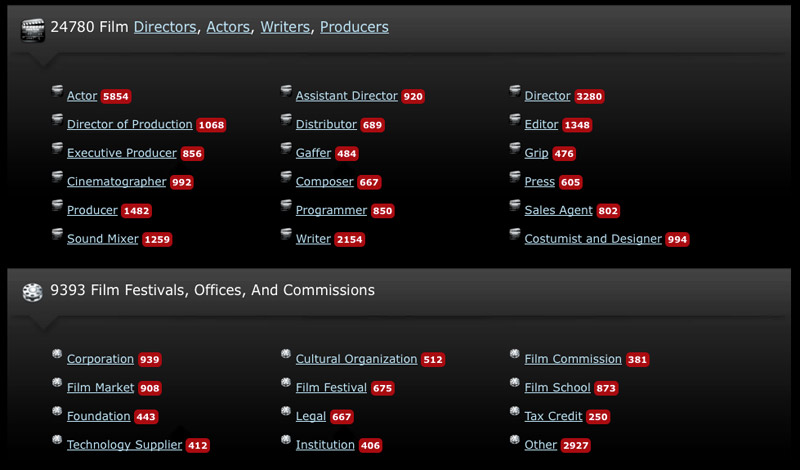Select the Sound Mixer link
The height and width of the screenshot is (470, 800).
[103, 239]
